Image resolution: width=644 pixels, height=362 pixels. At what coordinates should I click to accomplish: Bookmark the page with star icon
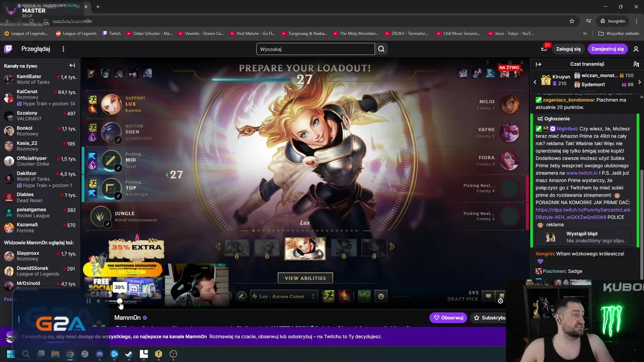click(x=572, y=21)
